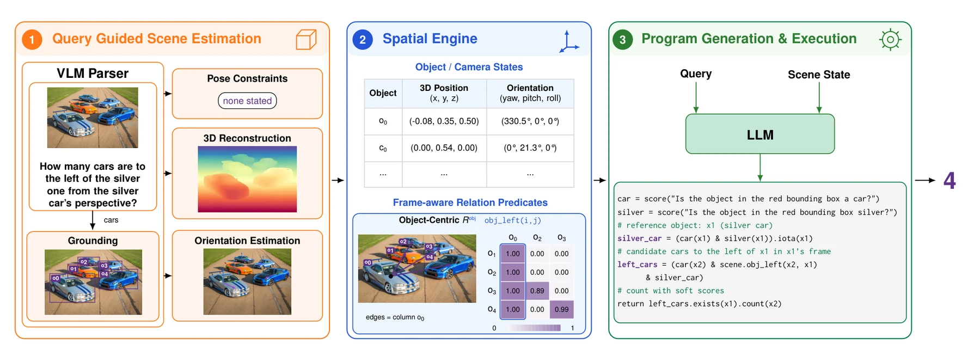Select table cell '(0.00, 0.54, 0.00)'
This screenshot has width=980, height=356.
444,148
